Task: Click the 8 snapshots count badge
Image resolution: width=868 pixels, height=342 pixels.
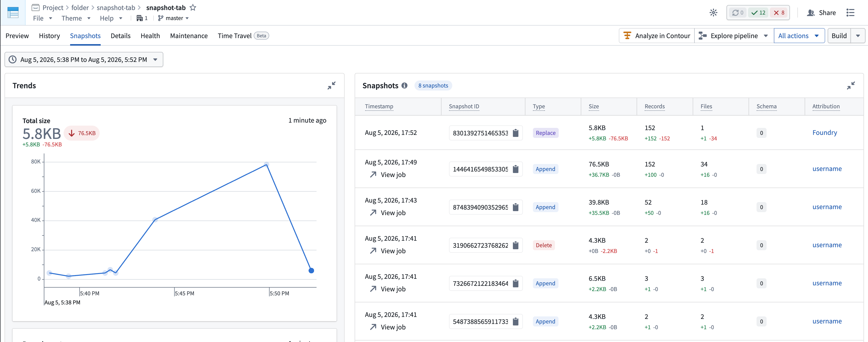Action: point(433,86)
